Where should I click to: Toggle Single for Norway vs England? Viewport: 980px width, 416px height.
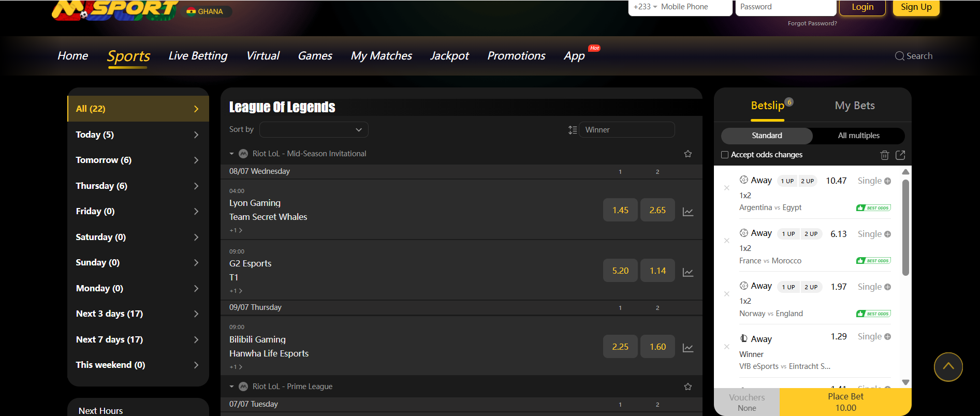pyautogui.click(x=874, y=287)
